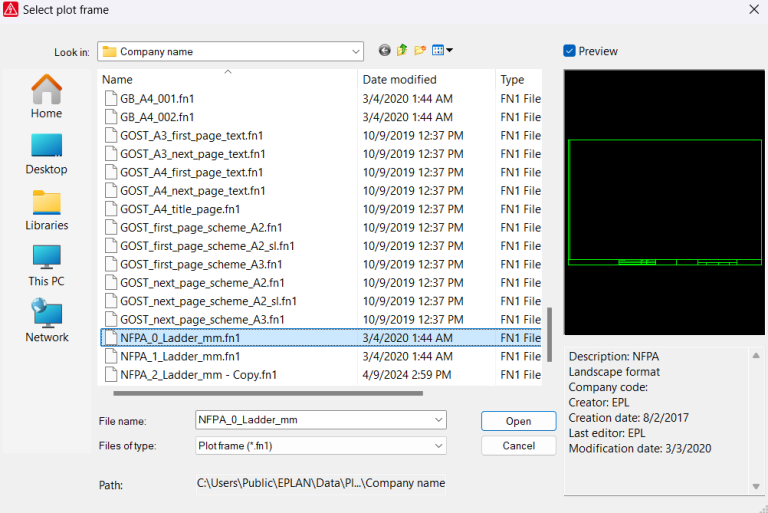Click the Path field

point(321,483)
